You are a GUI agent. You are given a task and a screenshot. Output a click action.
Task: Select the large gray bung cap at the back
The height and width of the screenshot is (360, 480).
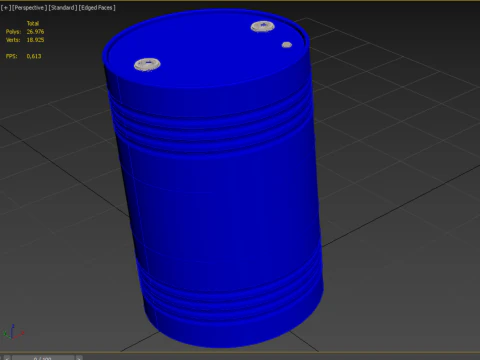(263, 26)
